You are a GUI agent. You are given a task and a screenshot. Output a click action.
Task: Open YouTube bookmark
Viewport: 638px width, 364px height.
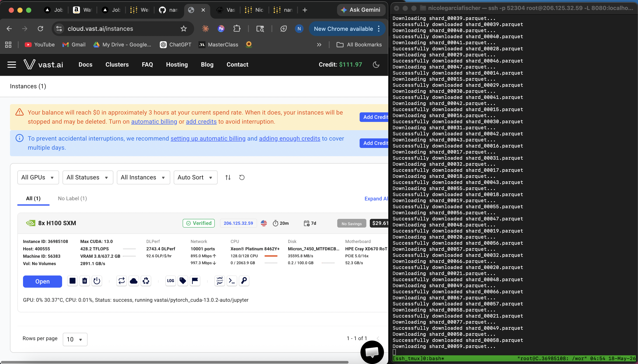pos(40,45)
